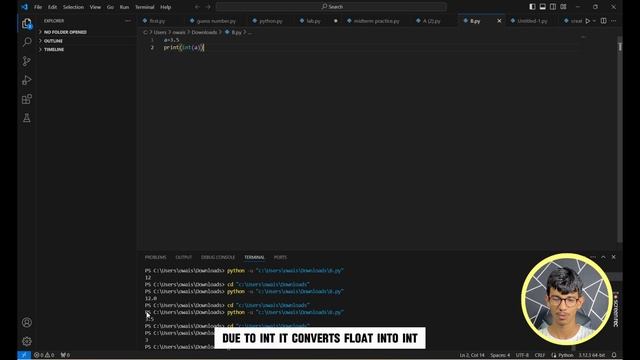Image resolution: width=640 pixels, height=360 pixels.
Task: Open errors and warnings count in status bar
Action: click(44, 355)
